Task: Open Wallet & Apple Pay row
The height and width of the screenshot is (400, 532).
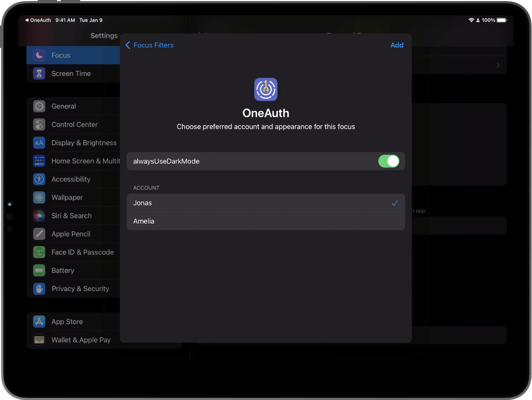Action: pyautogui.click(x=73, y=340)
